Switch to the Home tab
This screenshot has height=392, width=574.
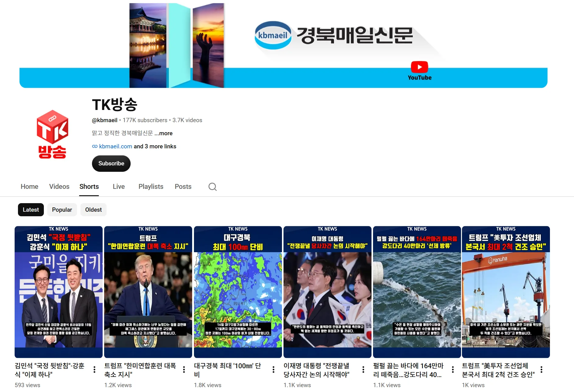(x=30, y=186)
